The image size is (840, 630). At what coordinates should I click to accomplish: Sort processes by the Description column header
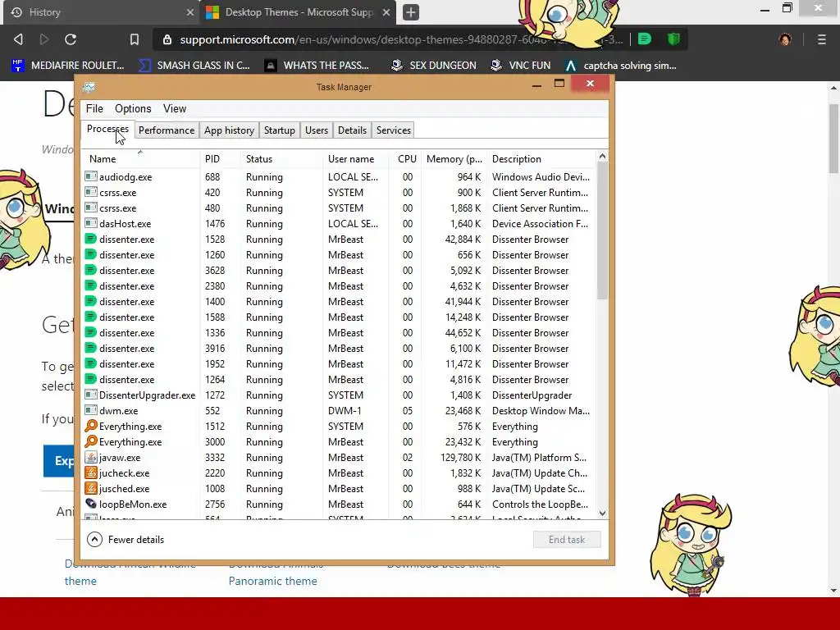click(x=541, y=158)
